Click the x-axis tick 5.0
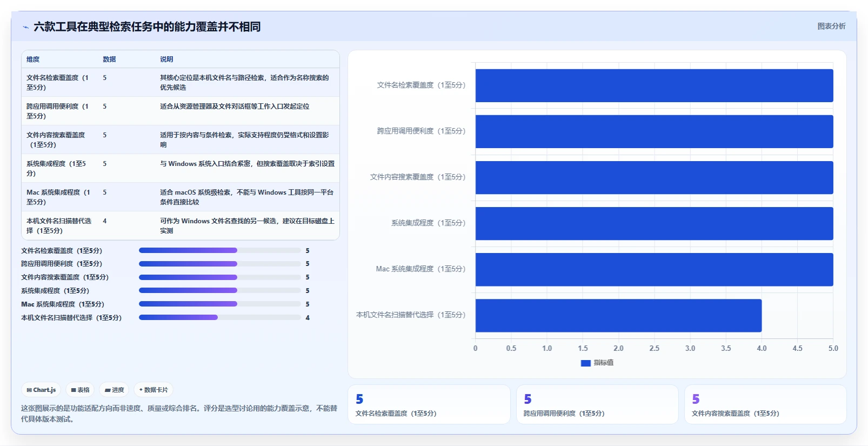The width and height of the screenshot is (868, 446). click(x=833, y=348)
